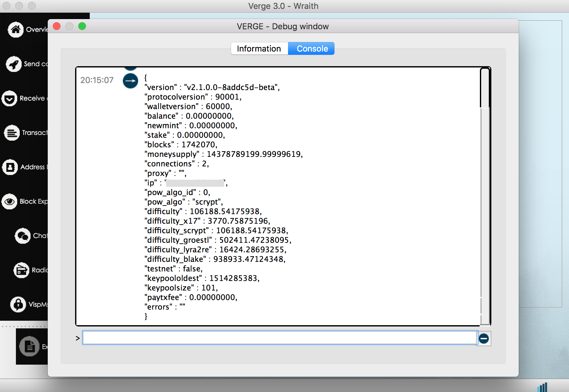The height and width of the screenshot is (392, 569).
Task: Click the "version" line in console output
Action: 212,87
